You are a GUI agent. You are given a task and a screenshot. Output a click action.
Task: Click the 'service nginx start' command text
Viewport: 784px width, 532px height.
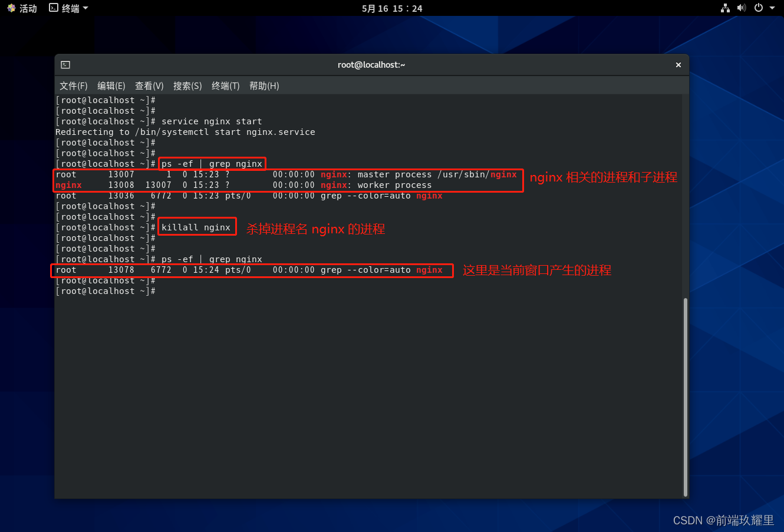point(212,121)
